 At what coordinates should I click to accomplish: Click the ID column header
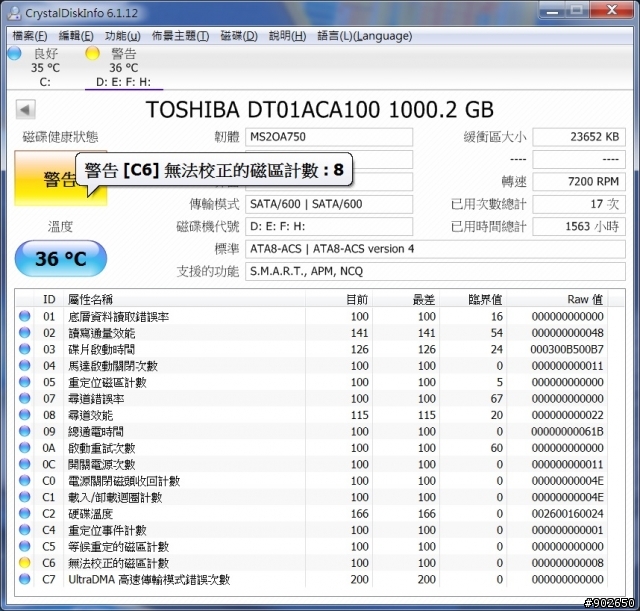tap(49, 299)
